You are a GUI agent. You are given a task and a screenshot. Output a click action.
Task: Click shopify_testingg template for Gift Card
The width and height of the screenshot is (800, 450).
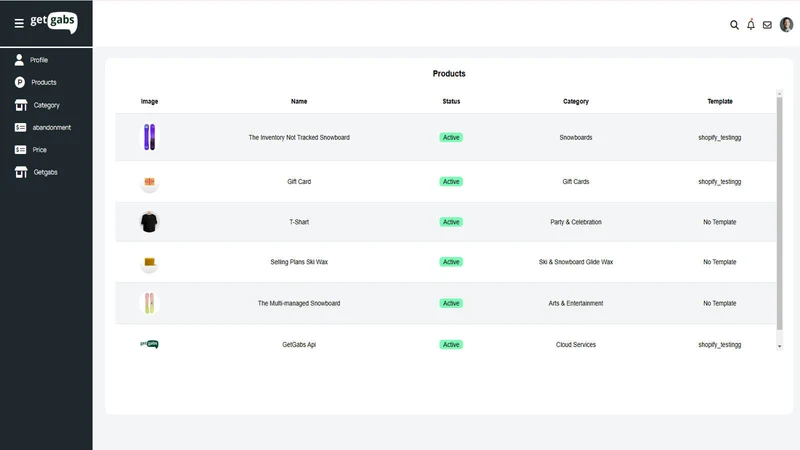pyautogui.click(x=720, y=182)
